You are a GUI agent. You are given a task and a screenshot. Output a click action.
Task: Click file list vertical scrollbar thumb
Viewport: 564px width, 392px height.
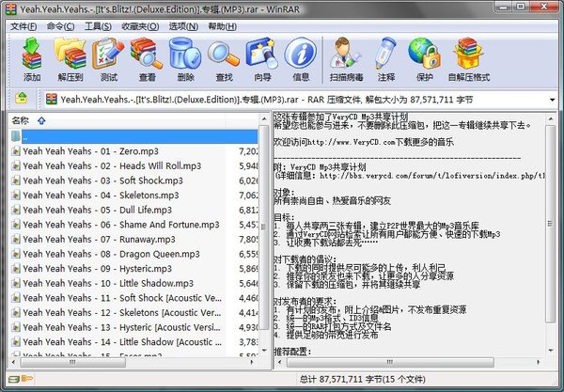point(263,227)
